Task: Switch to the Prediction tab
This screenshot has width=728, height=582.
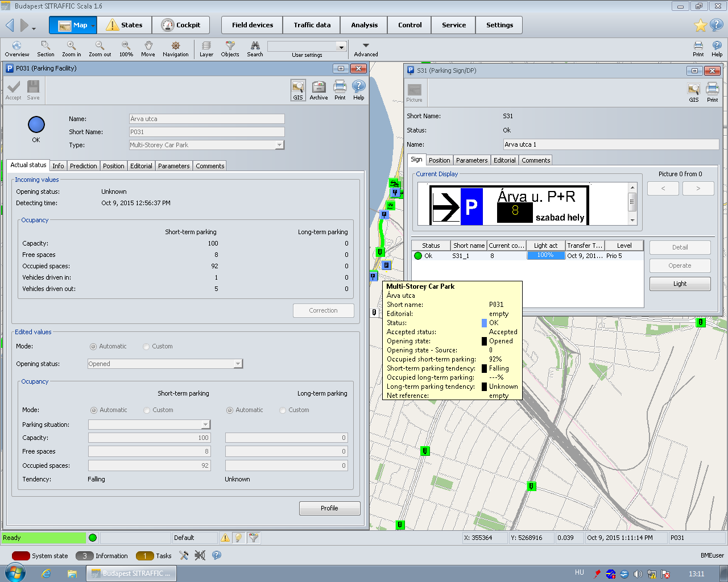Action: (x=83, y=166)
